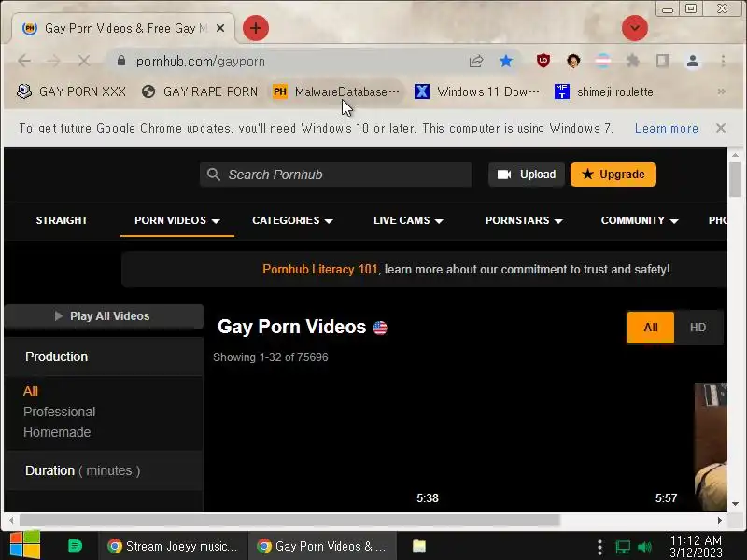747x560 pixels.
Task: Click the Upload button with camera icon
Action: tap(527, 175)
